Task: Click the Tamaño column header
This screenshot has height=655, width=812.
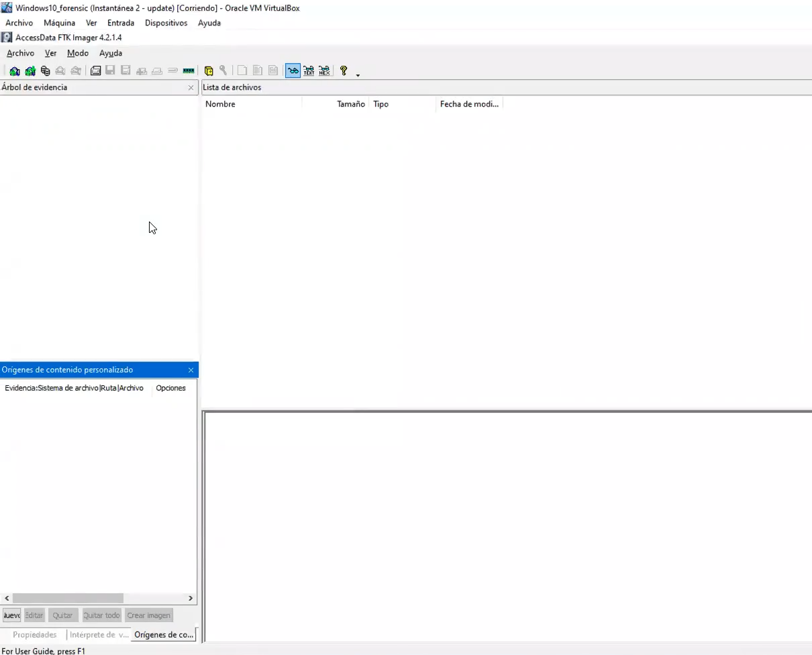Action: click(350, 104)
